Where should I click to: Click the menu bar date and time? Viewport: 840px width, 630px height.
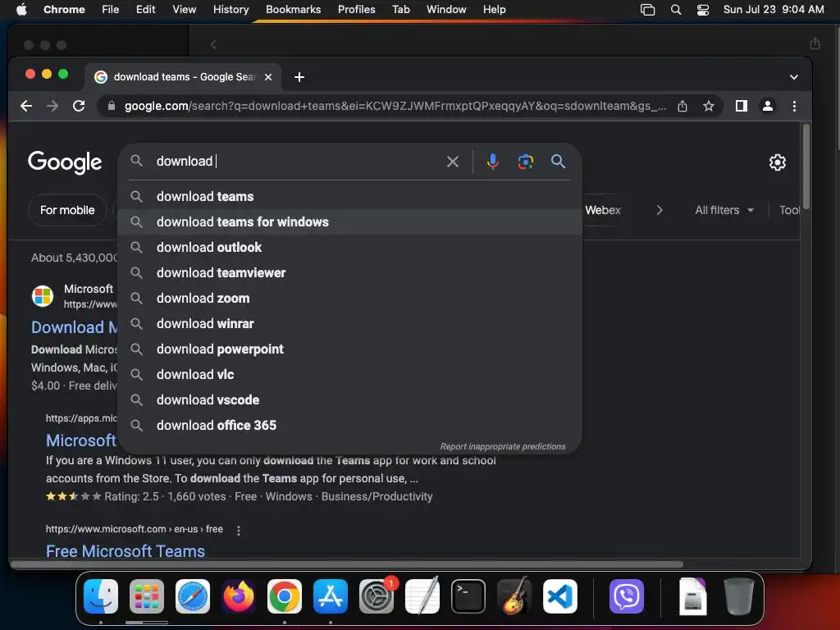[x=773, y=10]
